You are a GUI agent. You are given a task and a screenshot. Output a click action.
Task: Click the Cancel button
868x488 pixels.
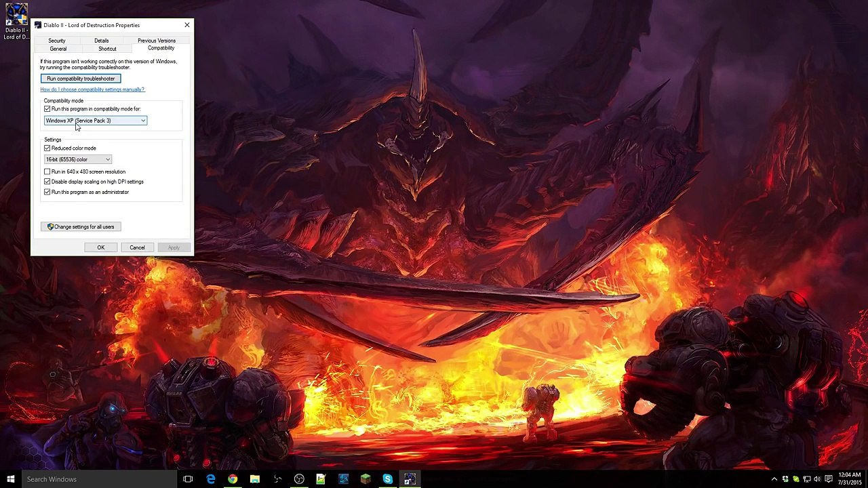tap(137, 247)
